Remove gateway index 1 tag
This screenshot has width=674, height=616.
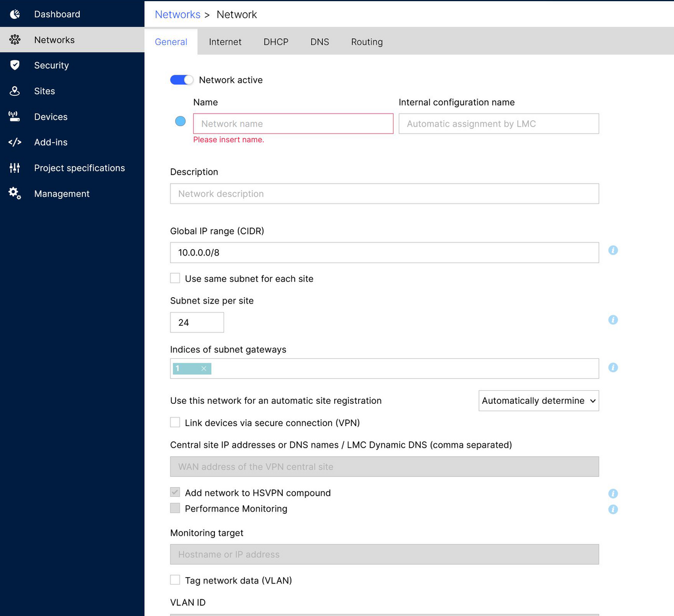coord(204,368)
